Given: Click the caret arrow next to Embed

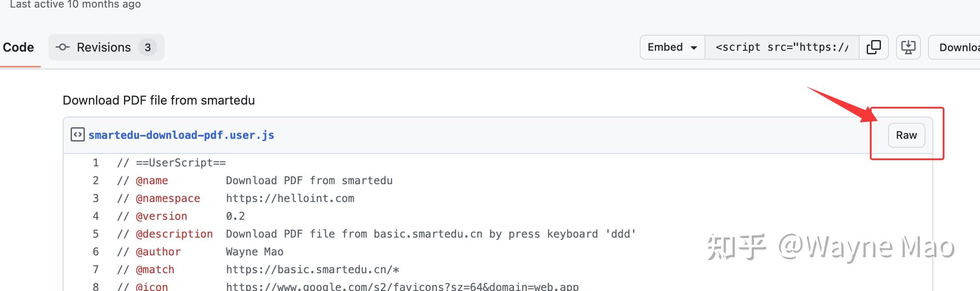Looking at the screenshot, I should coord(693,47).
